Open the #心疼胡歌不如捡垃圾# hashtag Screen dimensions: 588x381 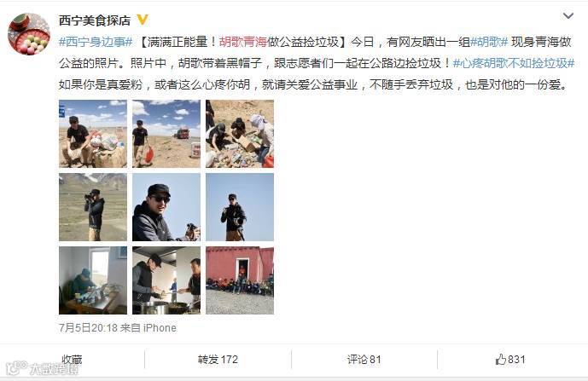point(514,63)
